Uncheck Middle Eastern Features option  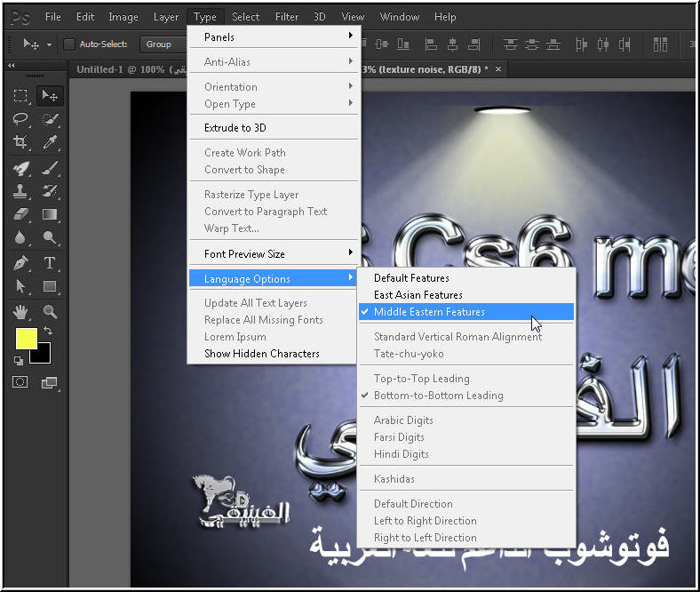pyautogui.click(x=429, y=312)
